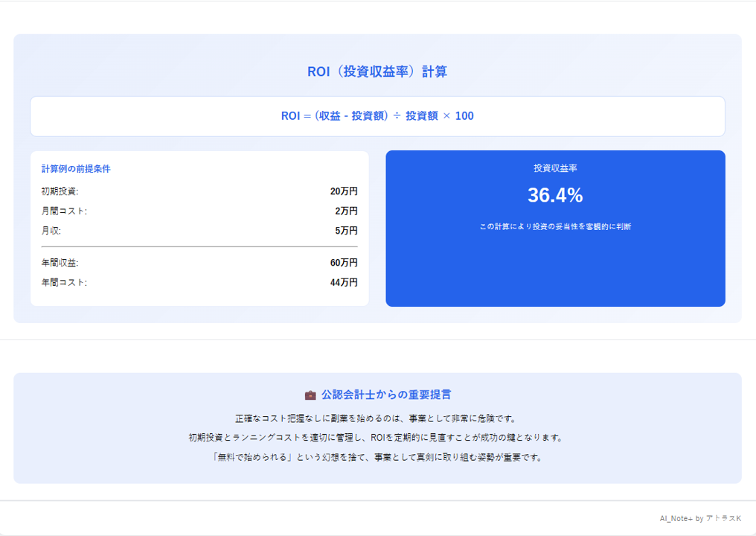The width and height of the screenshot is (756, 536).
Task: Click the heading ROI（投資収益率）計算
Action: point(377,71)
